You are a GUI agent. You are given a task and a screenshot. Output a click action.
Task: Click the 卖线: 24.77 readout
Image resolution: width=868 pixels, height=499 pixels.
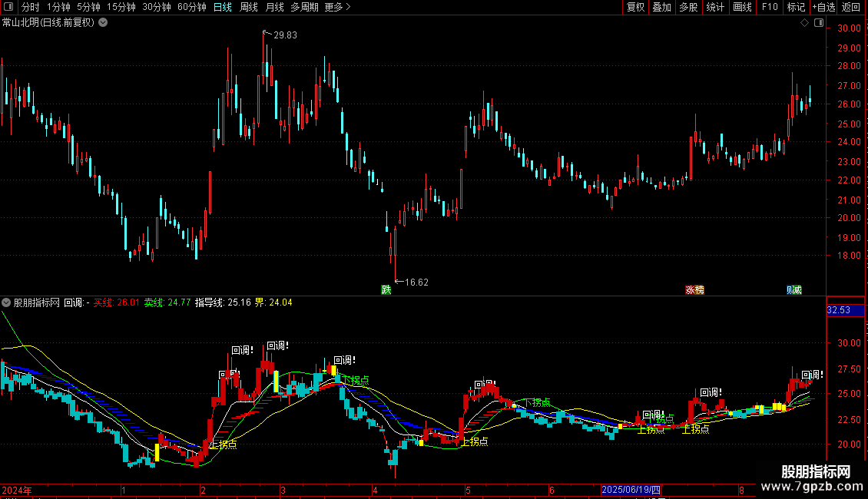pyautogui.click(x=167, y=302)
